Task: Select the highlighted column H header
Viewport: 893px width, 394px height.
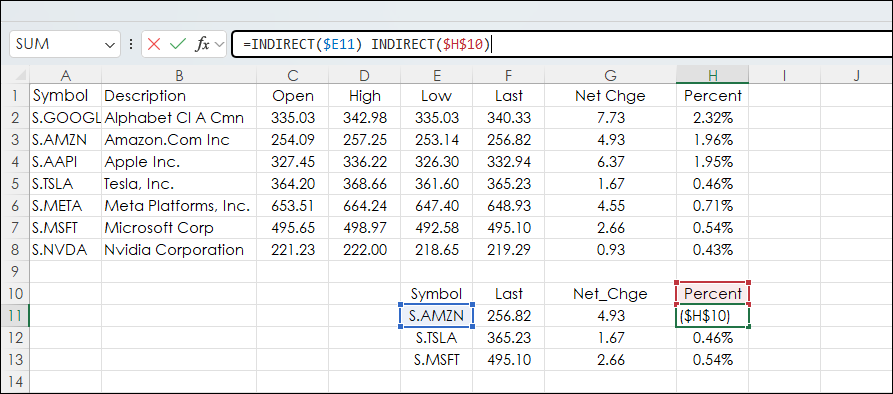Action: click(712, 75)
